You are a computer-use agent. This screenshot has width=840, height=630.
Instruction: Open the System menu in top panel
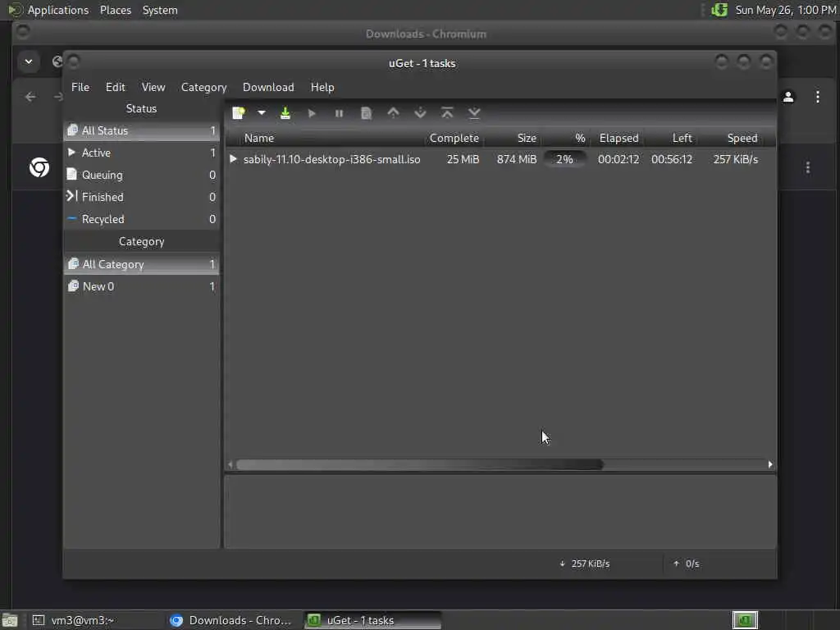(x=160, y=10)
